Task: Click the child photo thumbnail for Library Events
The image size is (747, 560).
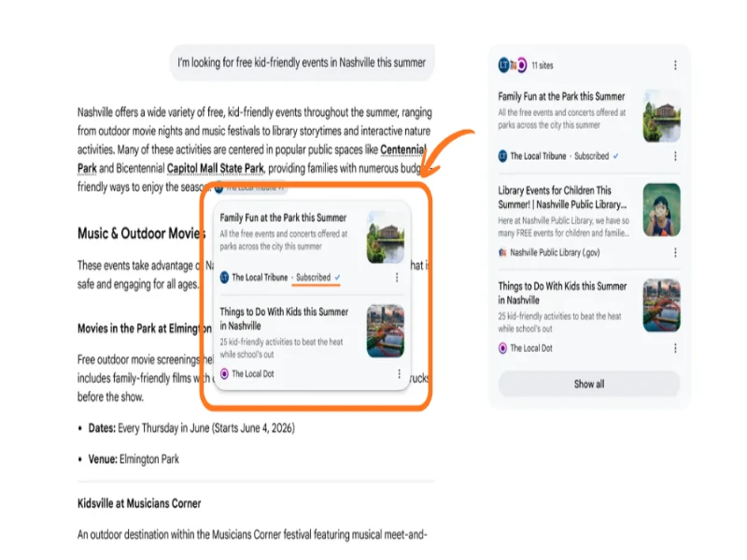Action: point(662,210)
